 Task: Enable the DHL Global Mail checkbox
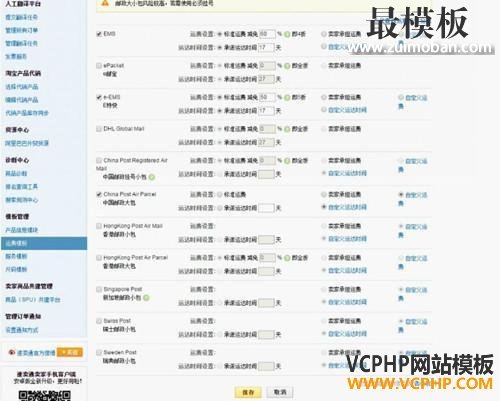tap(99, 129)
